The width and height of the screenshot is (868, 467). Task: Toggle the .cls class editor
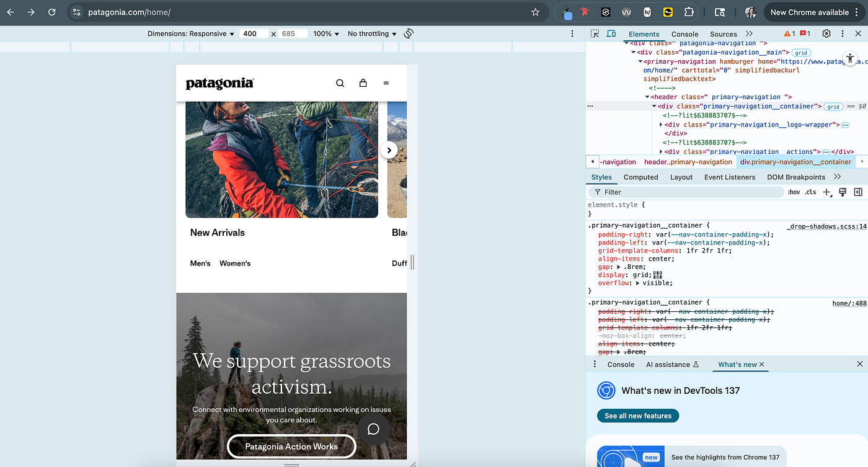point(810,192)
